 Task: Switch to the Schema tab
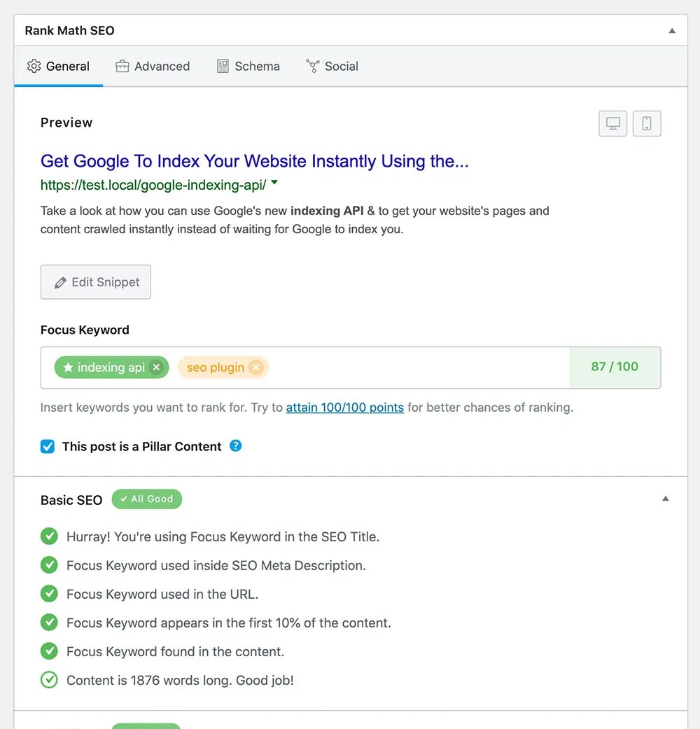pos(248,67)
